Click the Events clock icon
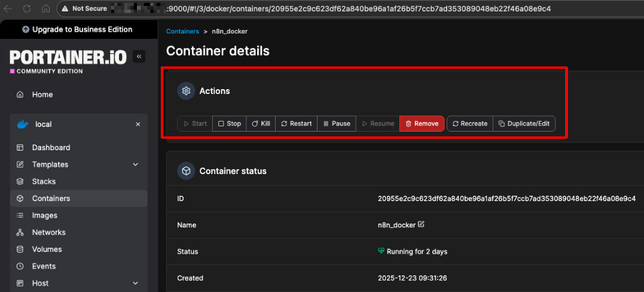 point(20,266)
